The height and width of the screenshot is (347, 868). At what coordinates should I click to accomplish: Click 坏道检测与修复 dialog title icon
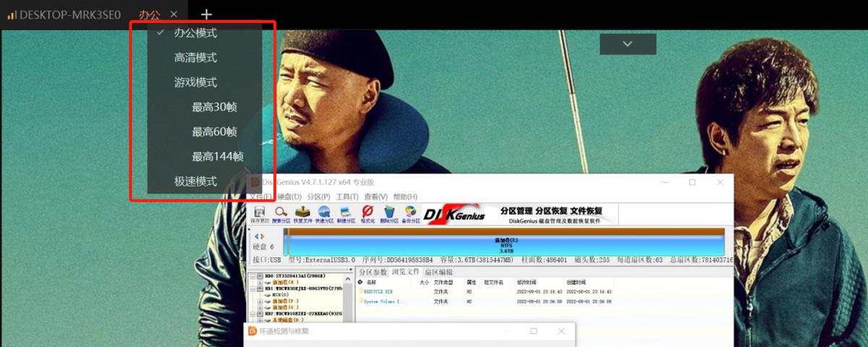point(252,331)
